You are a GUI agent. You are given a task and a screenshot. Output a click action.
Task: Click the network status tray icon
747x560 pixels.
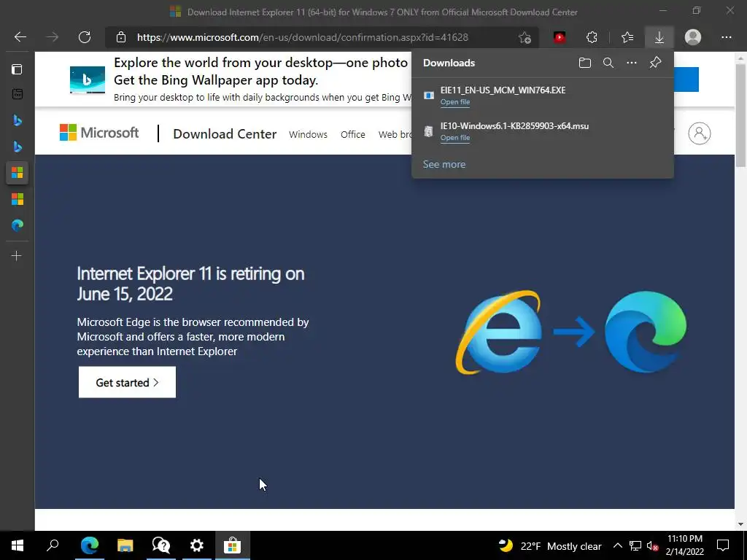(x=635, y=545)
